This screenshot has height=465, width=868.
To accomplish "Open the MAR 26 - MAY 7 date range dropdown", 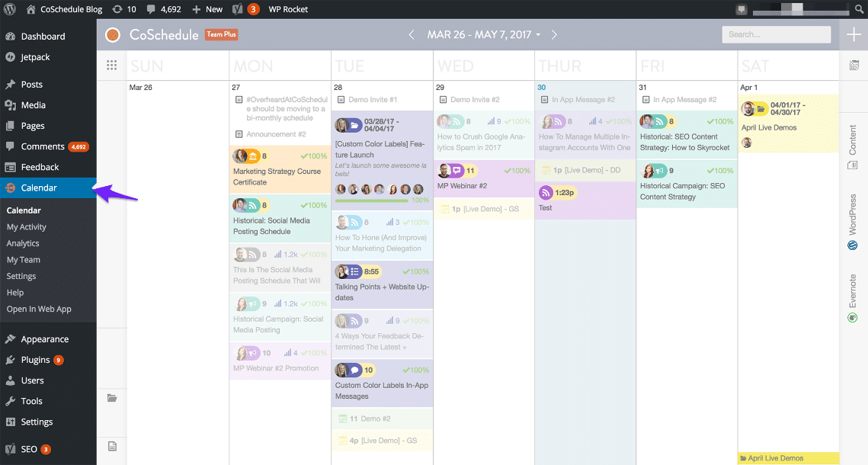I will pos(483,34).
